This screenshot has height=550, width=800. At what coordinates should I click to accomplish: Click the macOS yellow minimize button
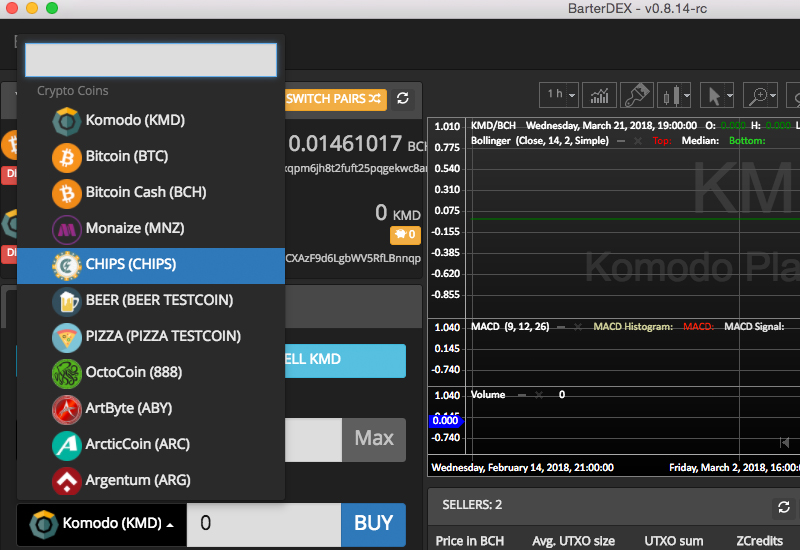point(32,8)
